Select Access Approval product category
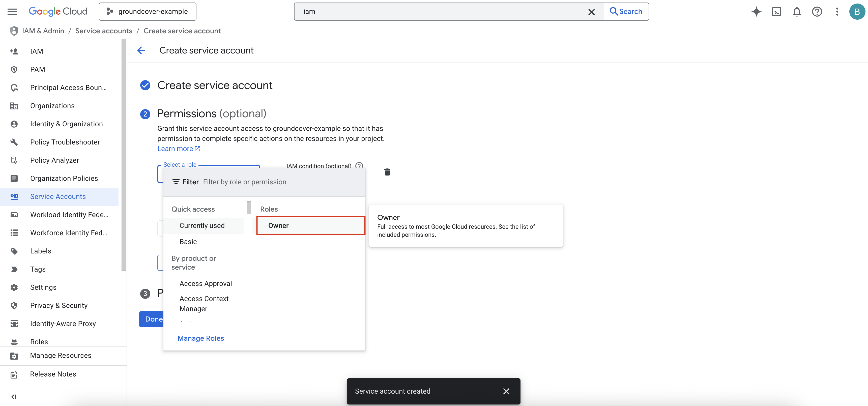The image size is (868, 406). [x=206, y=283]
